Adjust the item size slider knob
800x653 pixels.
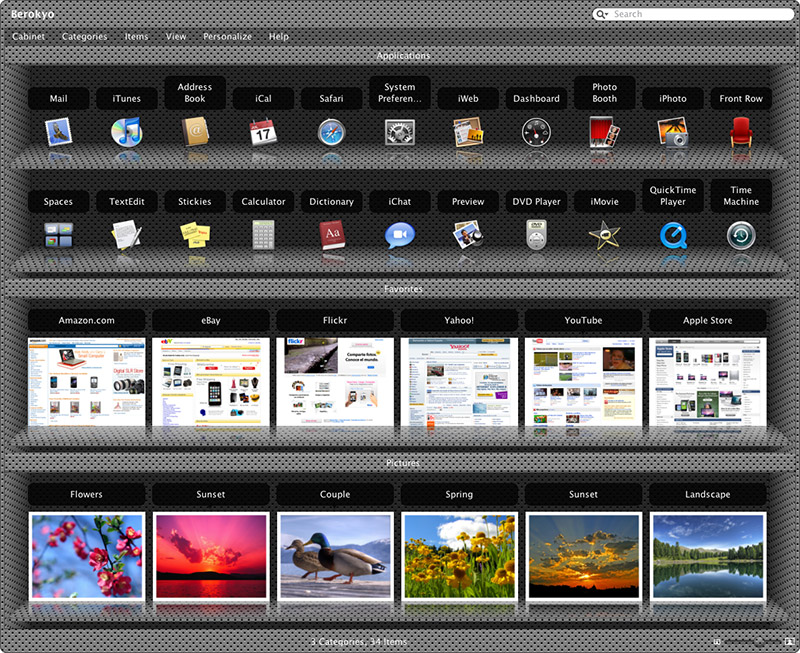click(758, 642)
